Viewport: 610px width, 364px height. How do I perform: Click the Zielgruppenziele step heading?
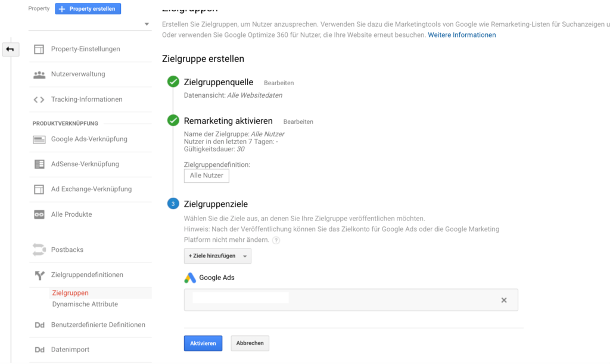pyautogui.click(x=216, y=204)
